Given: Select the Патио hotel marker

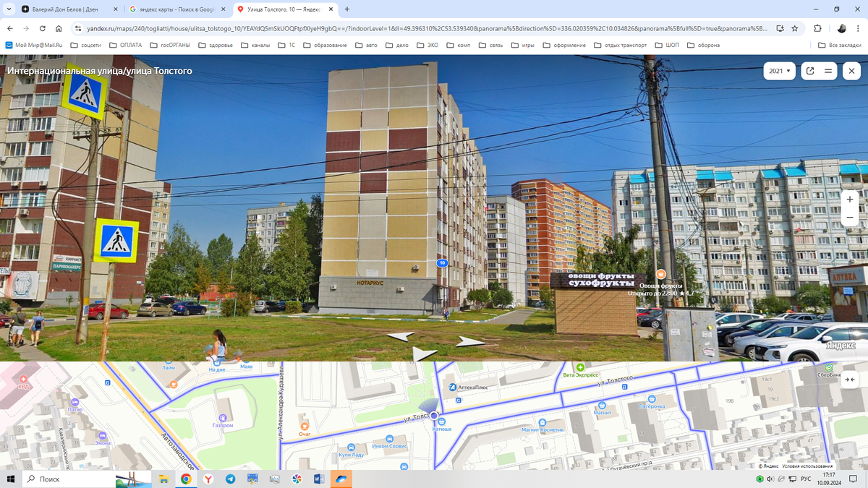Looking at the screenshot, I should pyautogui.click(x=75, y=402).
